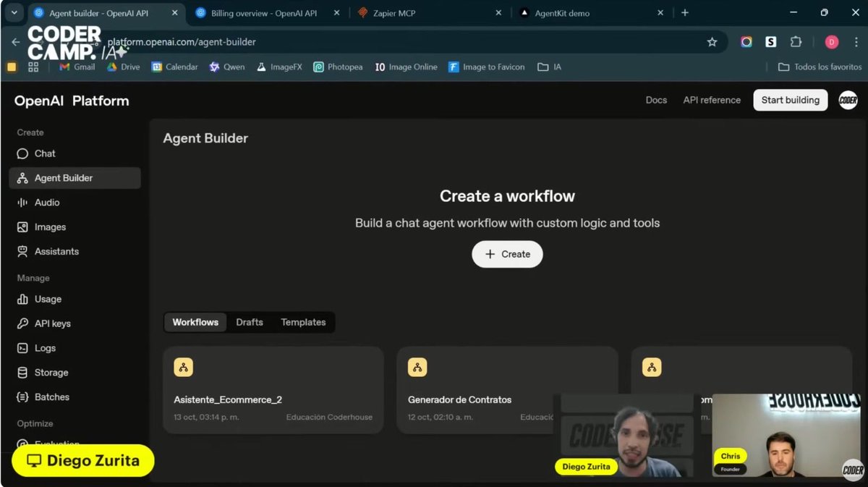Open the Docs link

(x=656, y=101)
